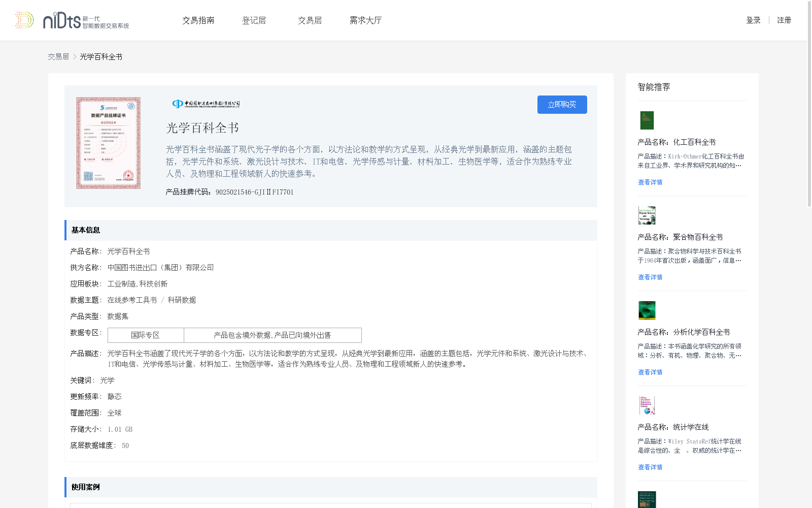812x508 pixels.
Task: Go back to 交易层 via breadcrumb
Action: tap(58, 57)
